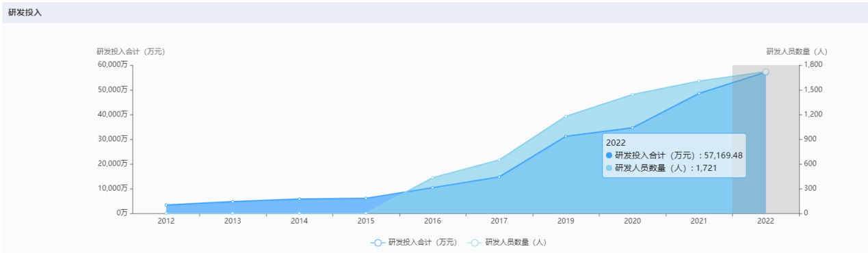Click the 研发投入 panel header title
Screen dimensions: 868x253
click(25, 12)
